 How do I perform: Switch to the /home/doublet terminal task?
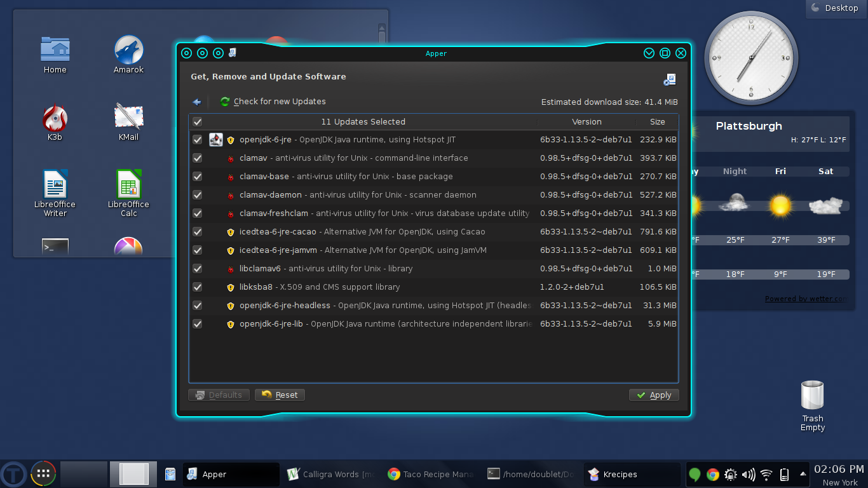[x=532, y=474]
